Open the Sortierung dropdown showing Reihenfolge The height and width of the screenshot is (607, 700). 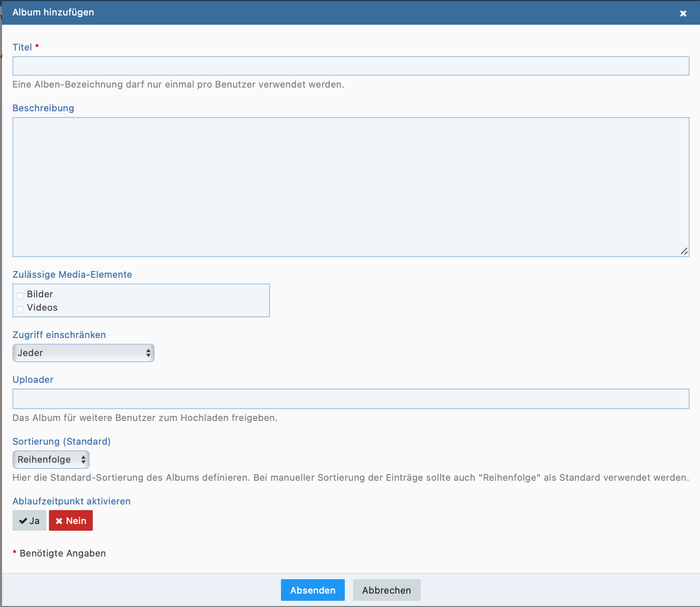click(x=51, y=460)
